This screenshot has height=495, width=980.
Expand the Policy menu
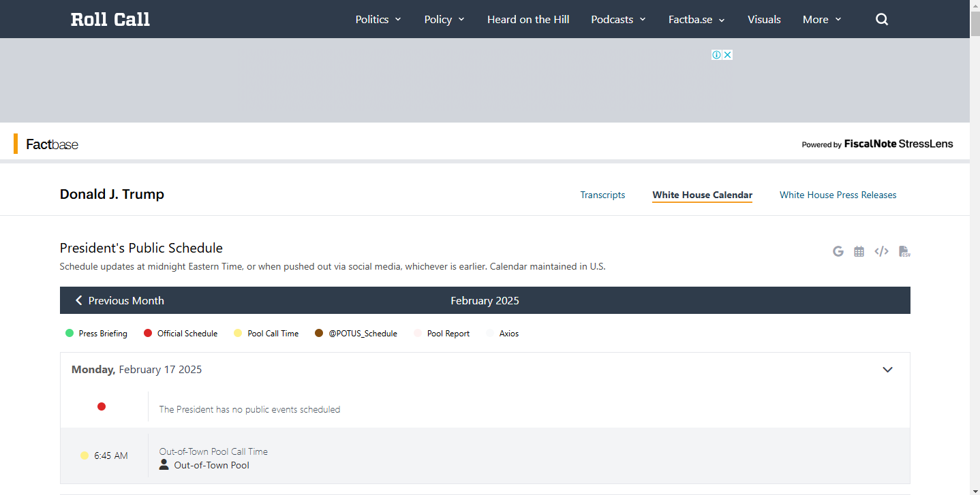[444, 19]
